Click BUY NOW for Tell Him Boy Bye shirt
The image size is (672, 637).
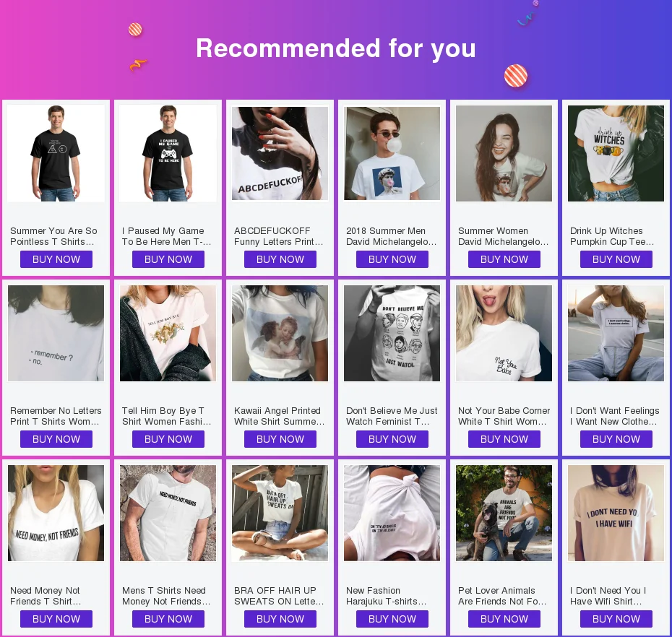point(168,439)
